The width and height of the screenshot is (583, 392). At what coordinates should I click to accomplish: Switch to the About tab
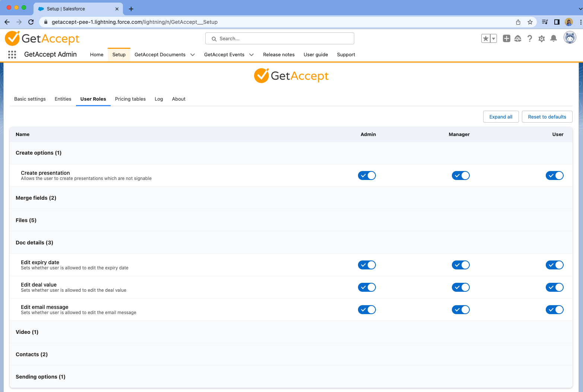pos(179,99)
